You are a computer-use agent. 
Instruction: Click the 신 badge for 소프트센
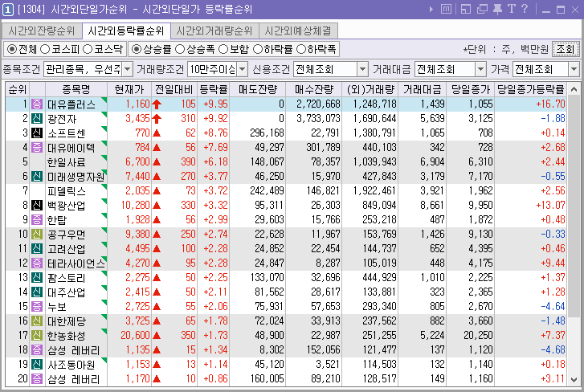pos(37,133)
